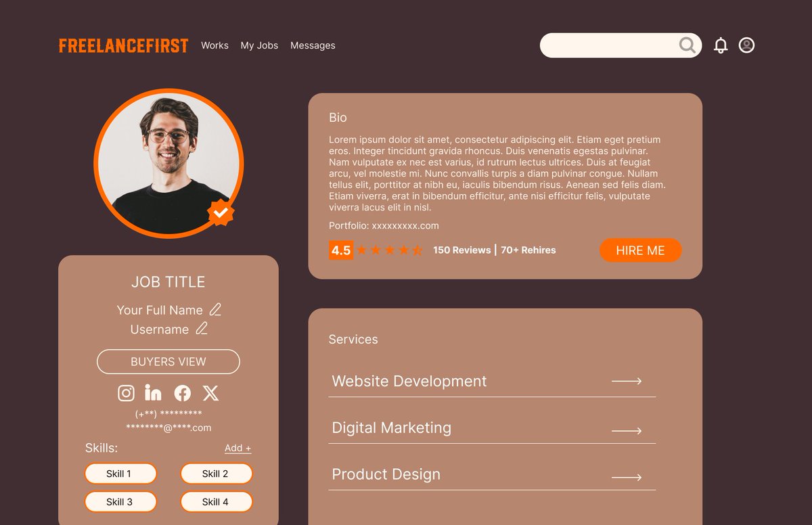
Task: Expand Digital Marketing service arrow
Action: (x=627, y=431)
